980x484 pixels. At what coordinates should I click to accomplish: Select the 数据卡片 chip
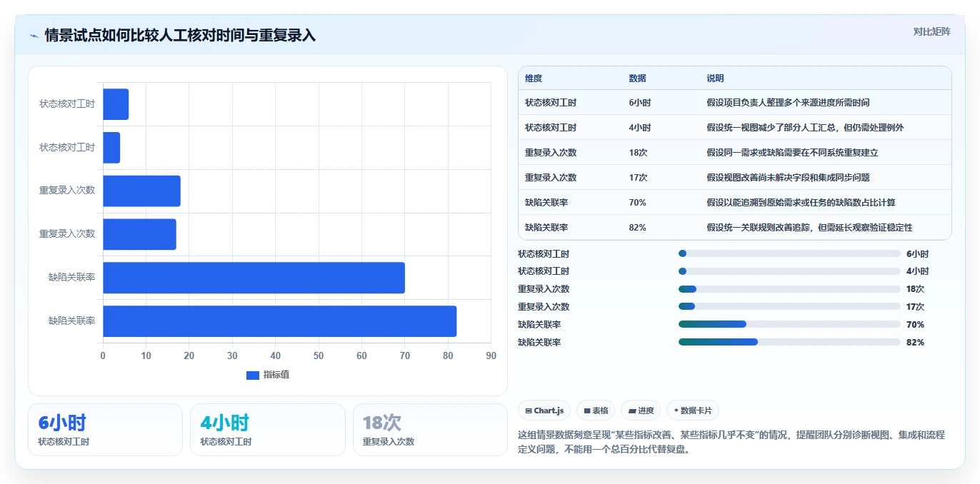693,410
